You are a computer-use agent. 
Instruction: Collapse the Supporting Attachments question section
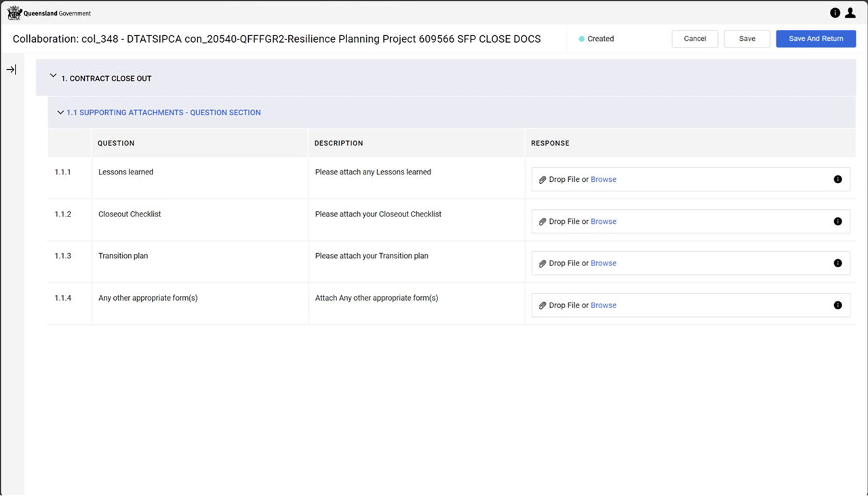click(60, 113)
